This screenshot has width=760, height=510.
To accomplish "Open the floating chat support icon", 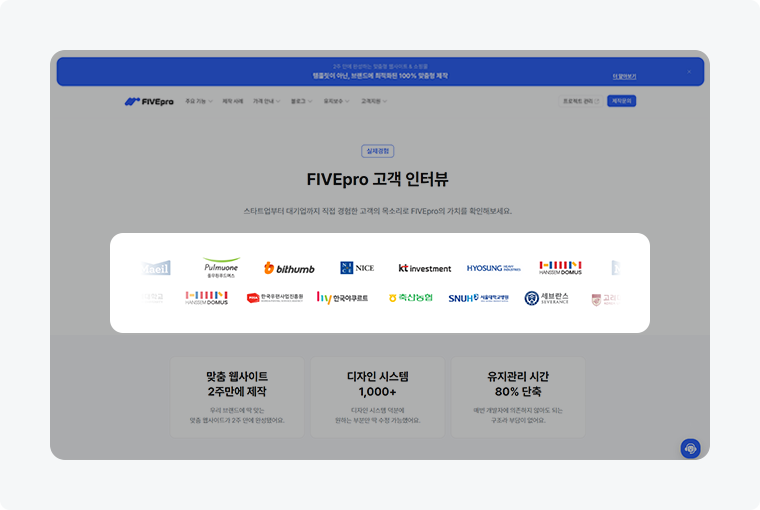I will (690, 448).
